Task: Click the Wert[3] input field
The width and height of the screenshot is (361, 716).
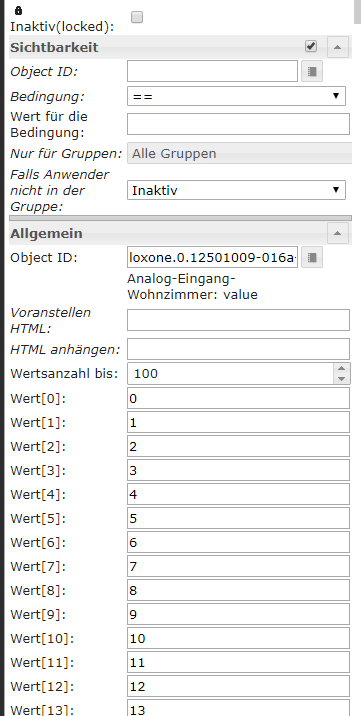Action: 238,470
